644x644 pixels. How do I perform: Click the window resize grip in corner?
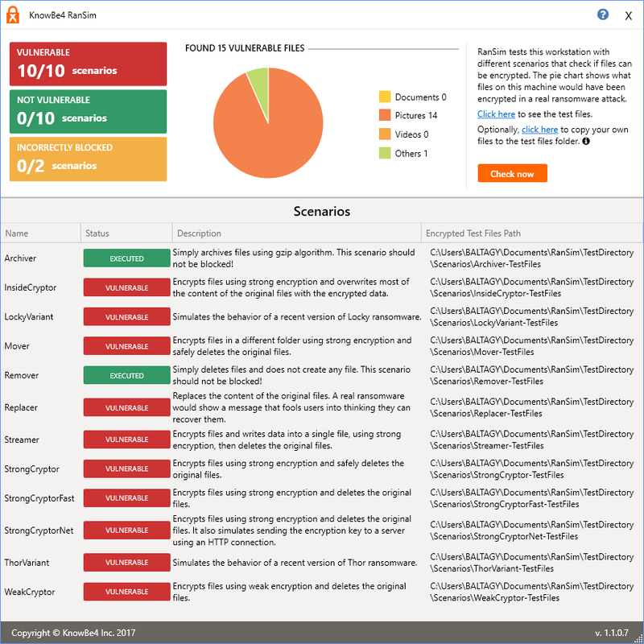638,638
